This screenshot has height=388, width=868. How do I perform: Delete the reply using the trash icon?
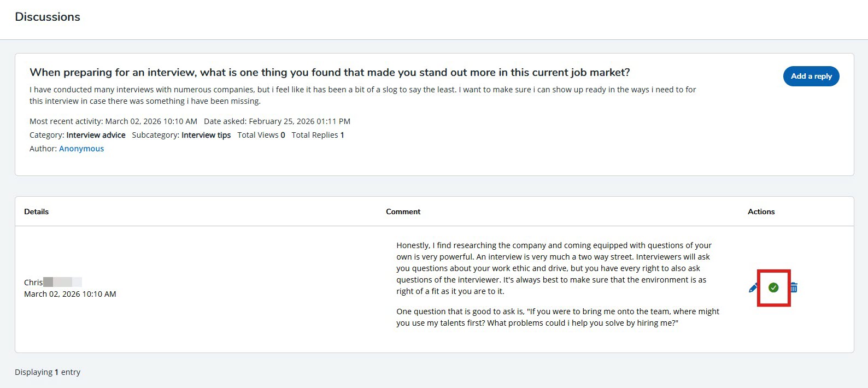tap(794, 287)
